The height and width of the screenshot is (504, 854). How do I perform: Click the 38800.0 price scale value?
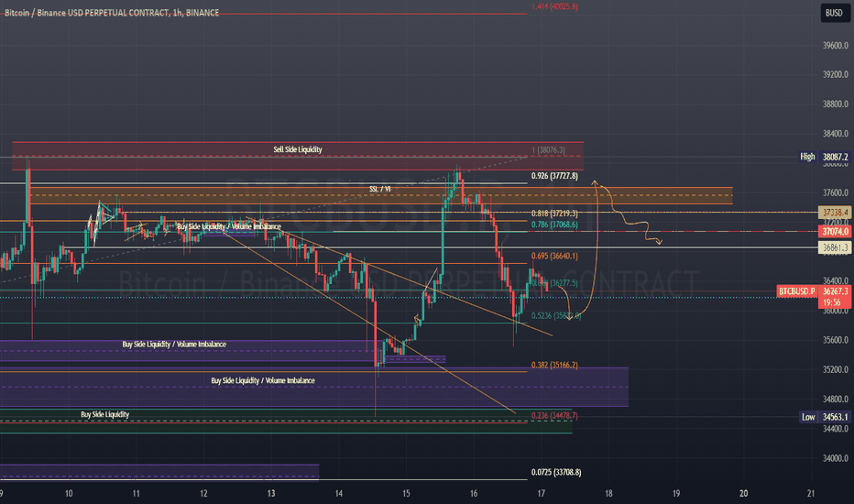tap(836, 104)
